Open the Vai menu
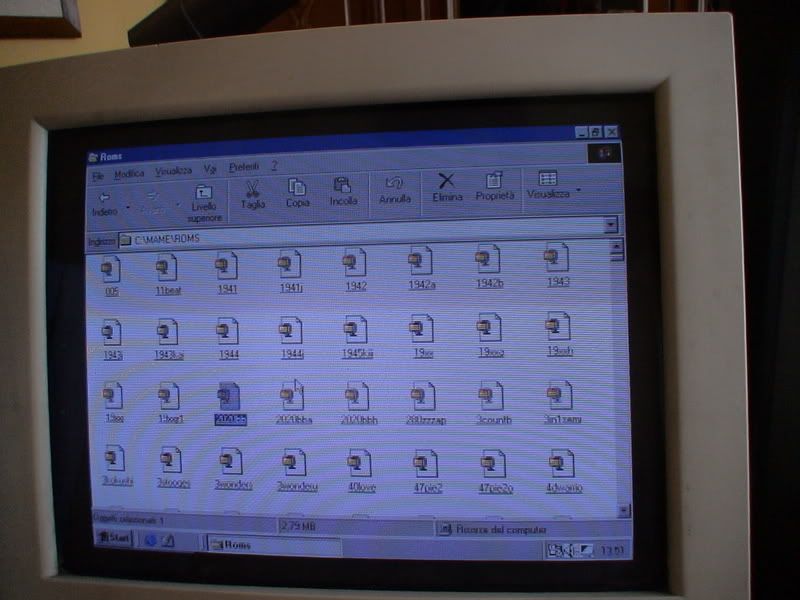 pyautogui.click(x=210, y=169)
